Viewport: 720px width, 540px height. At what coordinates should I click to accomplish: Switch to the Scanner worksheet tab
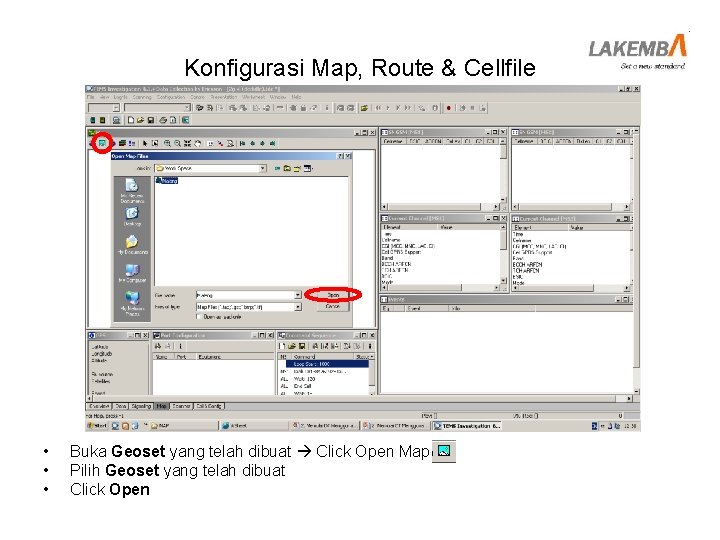(181, 406)
